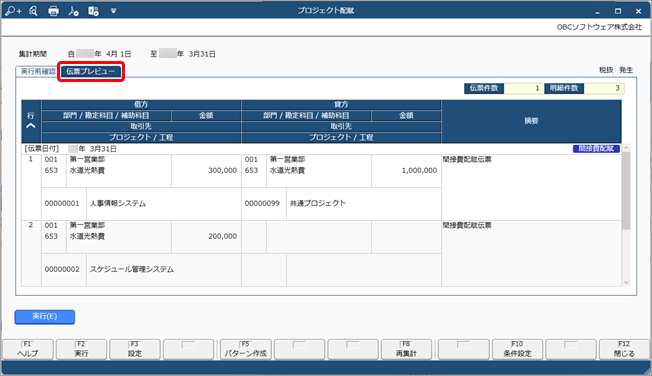Click project code 00000002
652x376 pixels.
[62, 270]
